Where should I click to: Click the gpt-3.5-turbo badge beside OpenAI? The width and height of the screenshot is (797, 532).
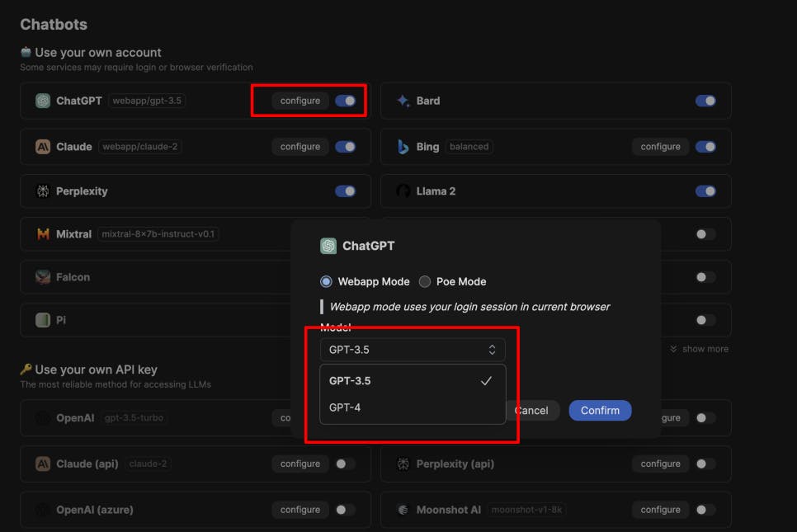(134, 417)
